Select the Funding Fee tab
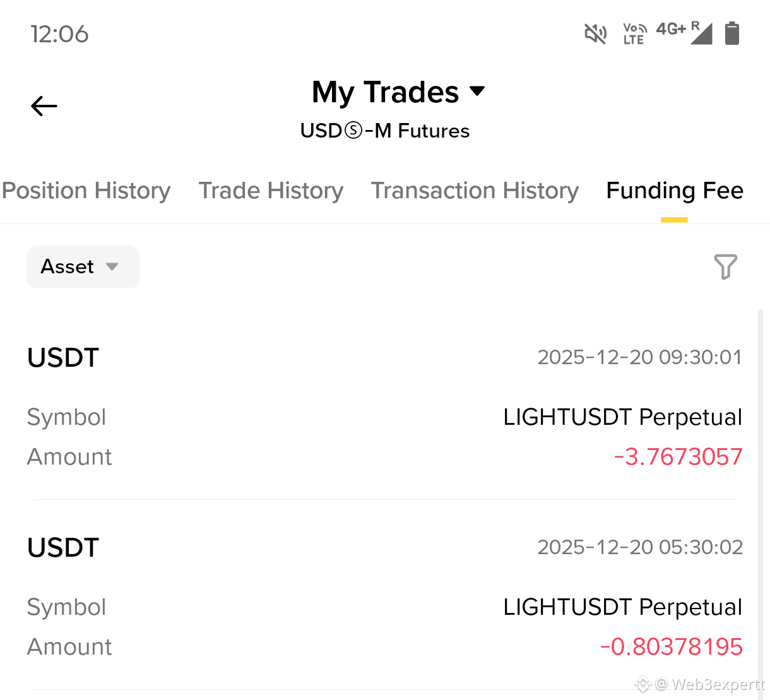770x700 pixels. tap(675, 191)
